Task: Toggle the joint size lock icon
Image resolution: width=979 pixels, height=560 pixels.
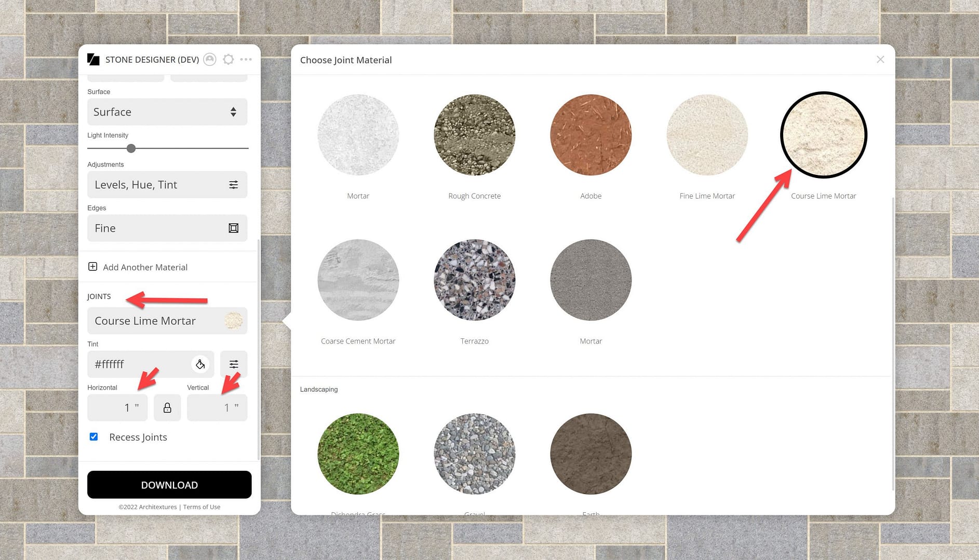Action: (167, 408)
